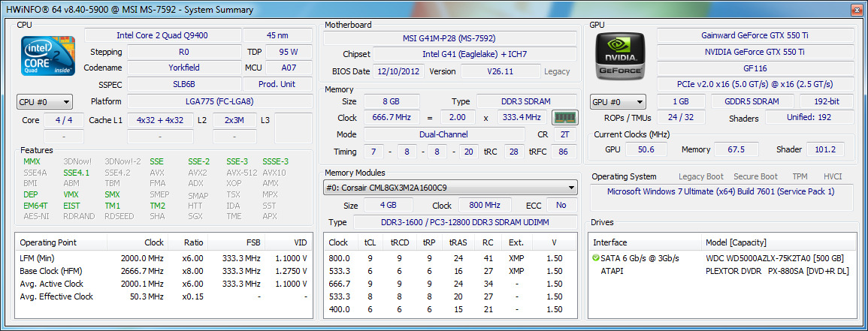The height and width of the screenshot is (331, 868).
Task: Expand the Corsair CML8GX3M2A1600C9 module dropdown
Action: click(450, 188)
